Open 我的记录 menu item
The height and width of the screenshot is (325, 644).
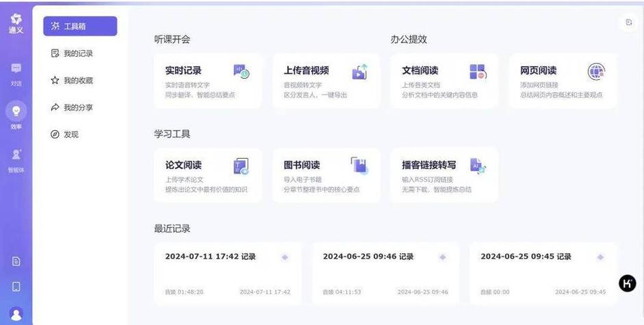[80, 53]
